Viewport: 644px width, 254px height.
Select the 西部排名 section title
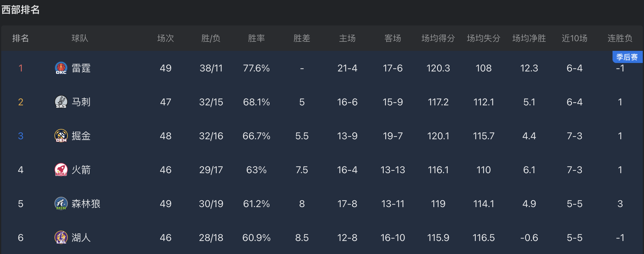pyautogui.click(x=21, y=10)
